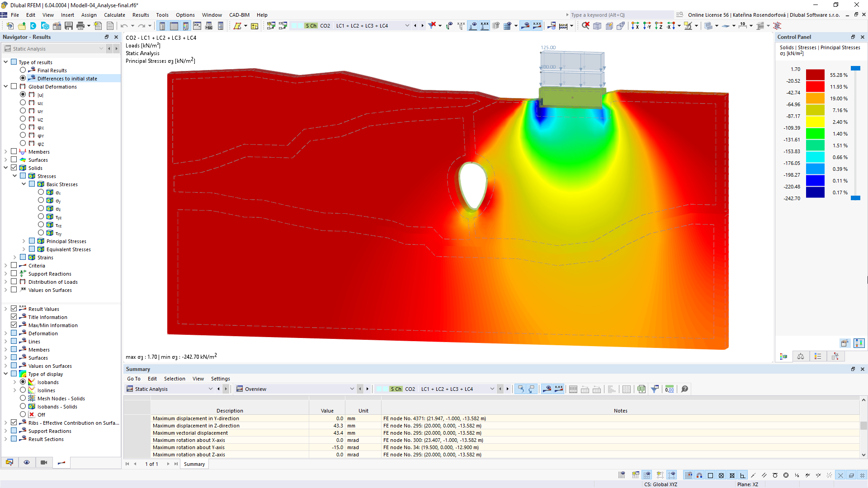
Task: Toggle the Deformation checkbox in Navigator
Action: tap(13, 333)
